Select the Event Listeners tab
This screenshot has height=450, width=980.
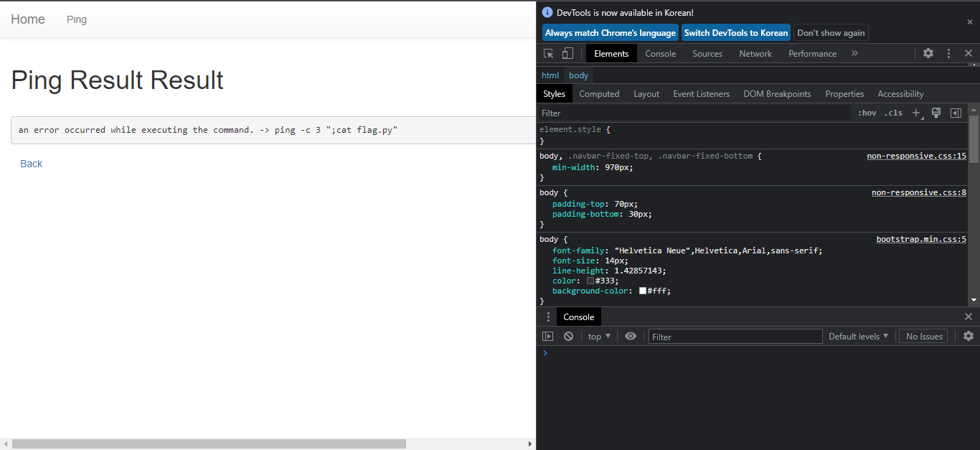coord(701,94)
